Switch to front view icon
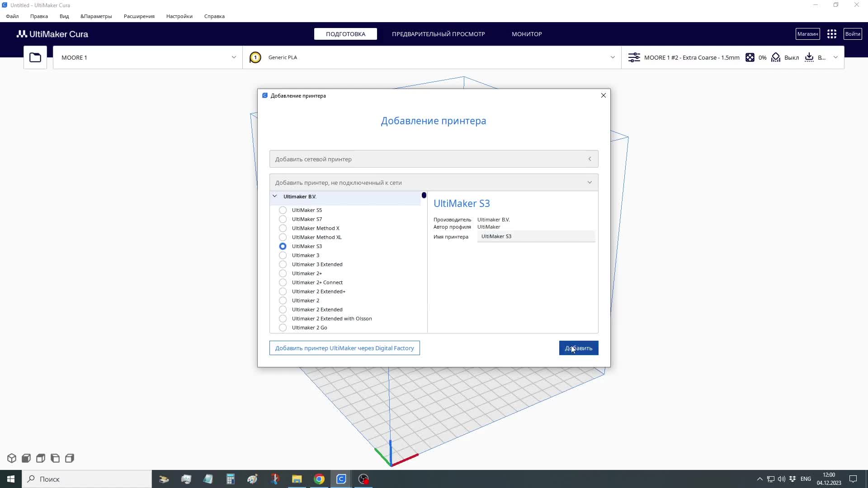This screenshot has height=488, width=868. pos(26,458)
